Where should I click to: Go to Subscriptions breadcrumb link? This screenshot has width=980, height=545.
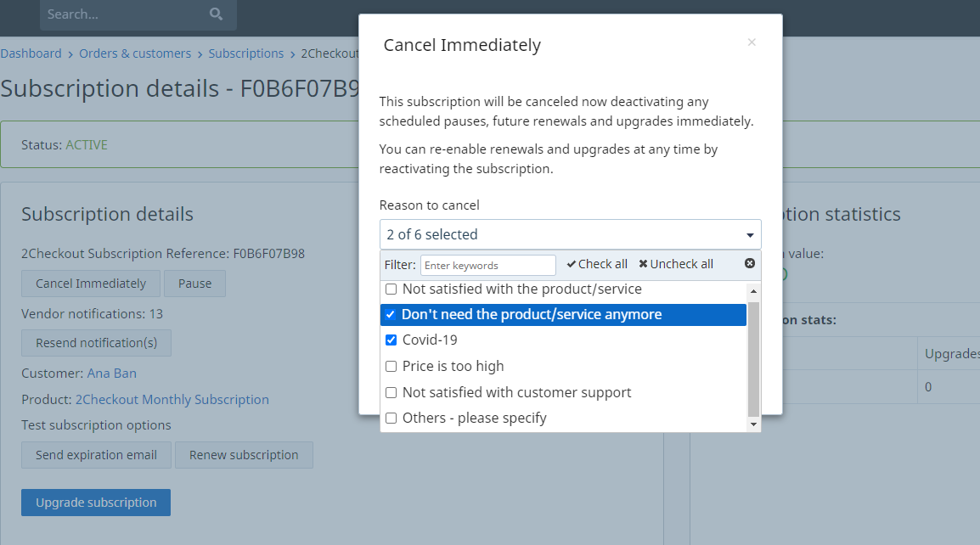coord(245,53)
